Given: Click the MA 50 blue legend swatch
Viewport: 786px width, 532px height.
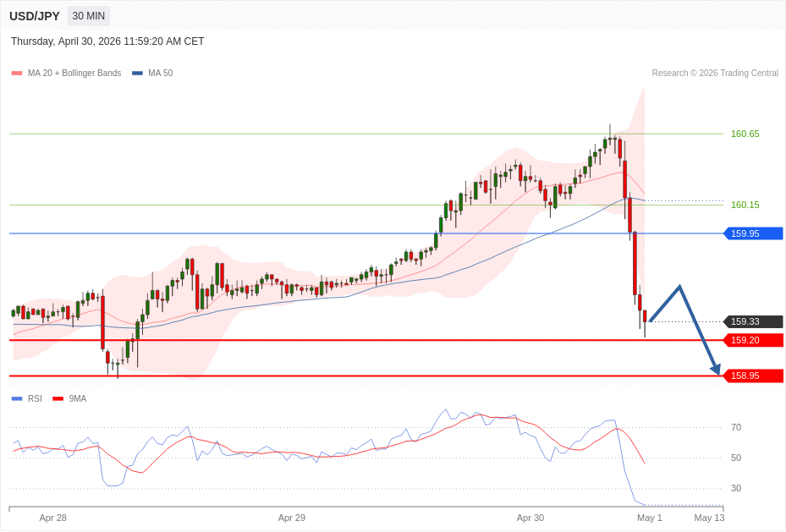Looking at the screenshot, I should (137, 74).
